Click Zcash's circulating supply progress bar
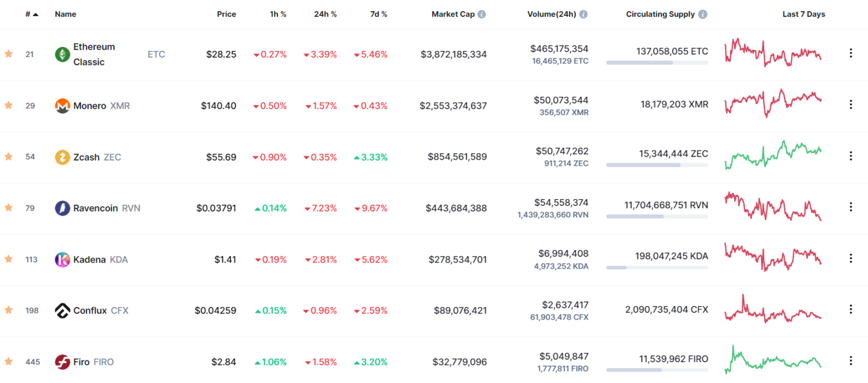The height and width of the screenshot is (383, 868). (657, 165)
